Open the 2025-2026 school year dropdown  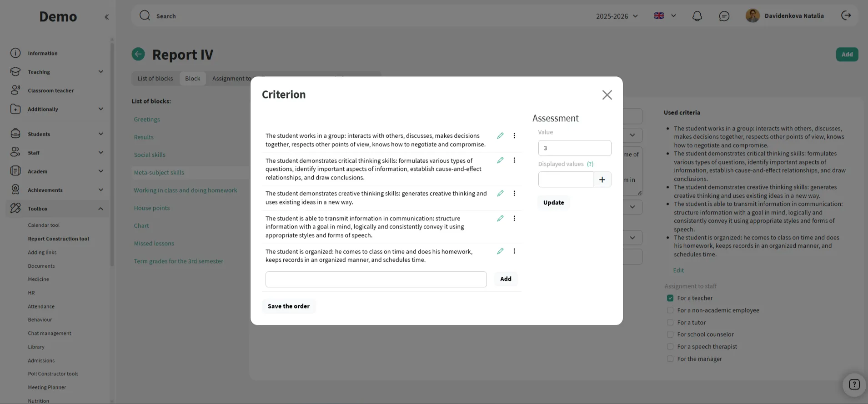pos(617,16)
